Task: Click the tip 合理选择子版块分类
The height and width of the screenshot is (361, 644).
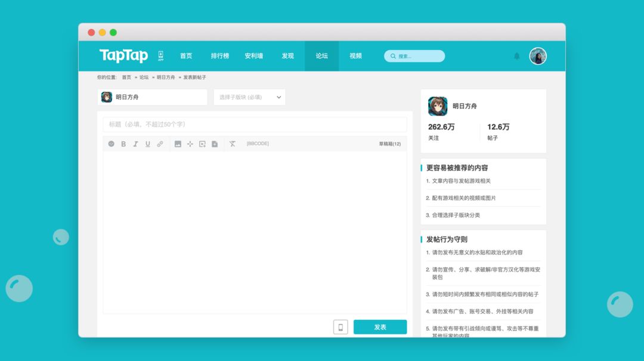Action: [456, 216]
